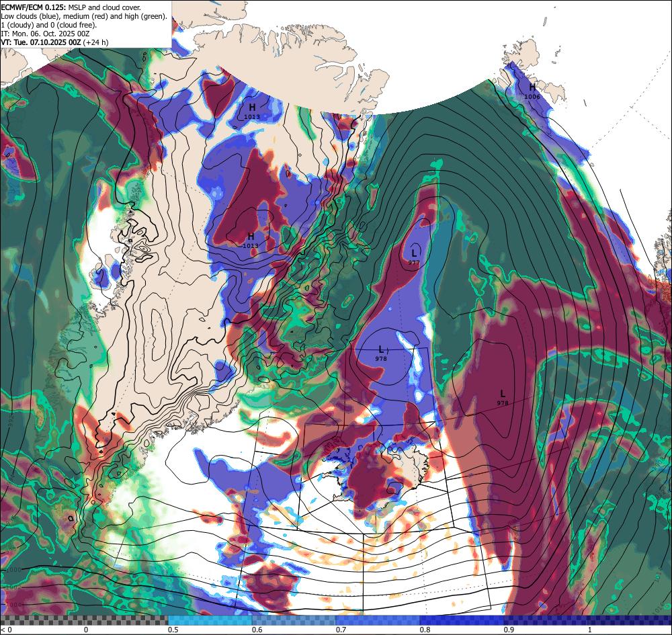Screen dimensions: 672x635
Task: Click the '0.9' legend label
Action: click(509, 630)
